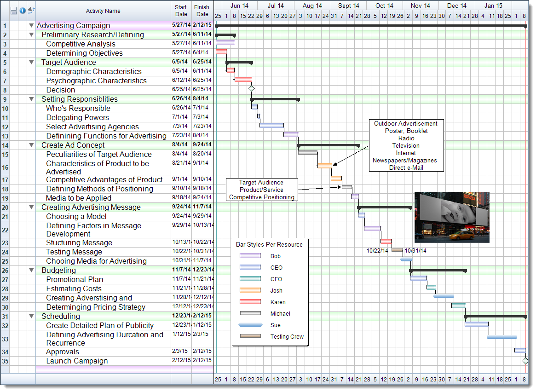Collapse the Target Audience group
The width and height of the screenshot is (536, 392).
(31, 62)
